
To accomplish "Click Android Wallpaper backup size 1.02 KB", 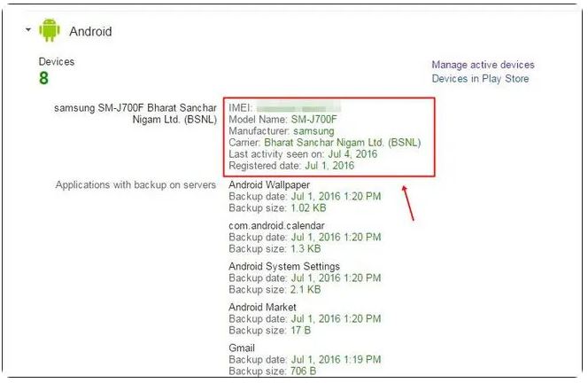I will [308, 208].
